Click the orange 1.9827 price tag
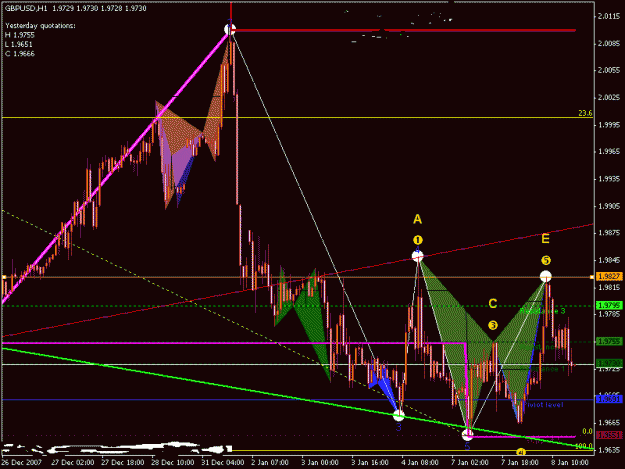 [609, 277]
